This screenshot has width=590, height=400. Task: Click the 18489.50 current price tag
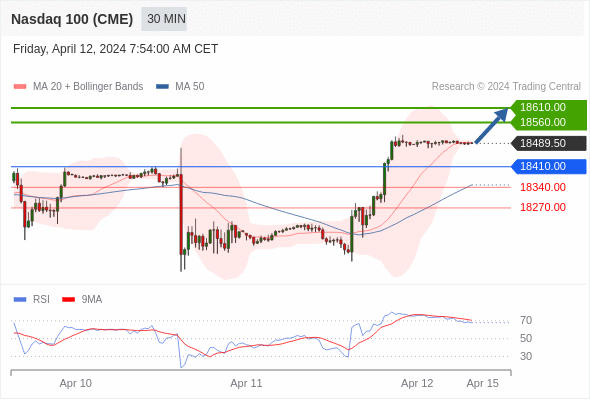[549, 143]
